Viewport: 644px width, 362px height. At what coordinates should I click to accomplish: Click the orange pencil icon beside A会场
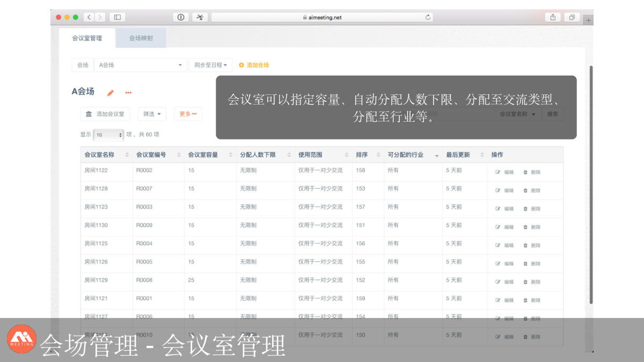click(x=111, y=93)
